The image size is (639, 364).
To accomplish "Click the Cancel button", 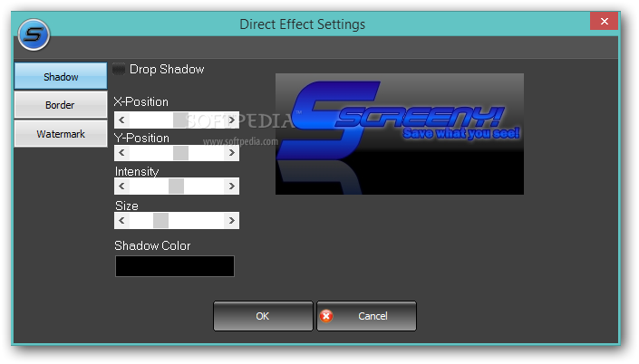I will 366,316.
